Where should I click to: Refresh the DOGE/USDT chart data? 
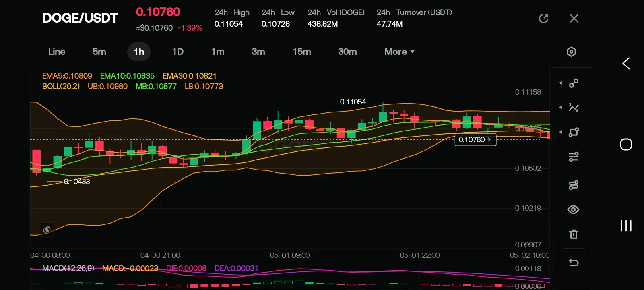click(x=543, y=19)
